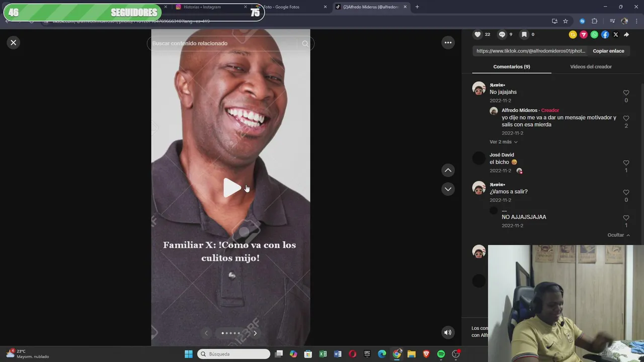The image size is (644, 362).
Task: Open Brave browser from taskbar
Action: click(426, 354)
